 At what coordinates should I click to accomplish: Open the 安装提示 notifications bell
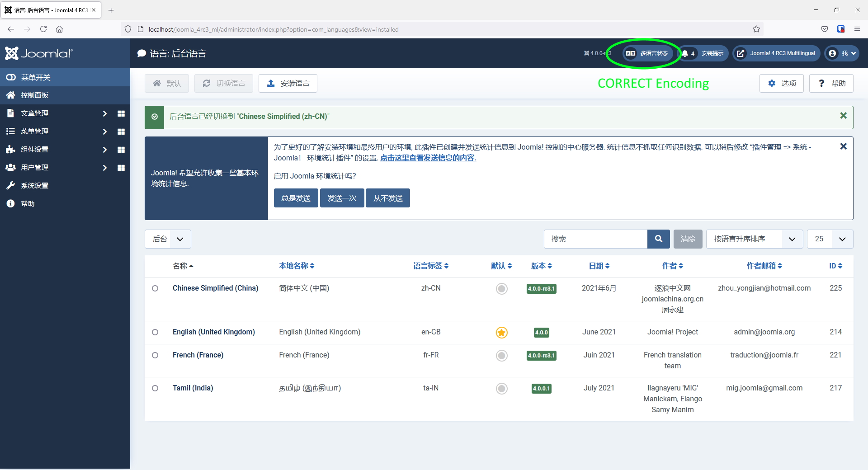[x=703, y=53]
